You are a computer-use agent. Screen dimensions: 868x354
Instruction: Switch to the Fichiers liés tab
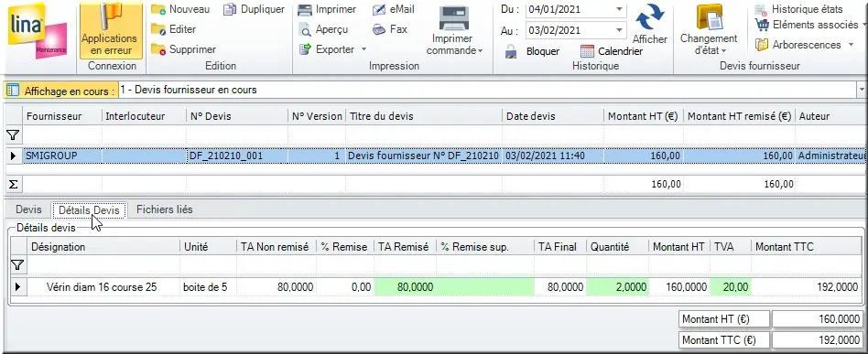(x=165, y=209)
